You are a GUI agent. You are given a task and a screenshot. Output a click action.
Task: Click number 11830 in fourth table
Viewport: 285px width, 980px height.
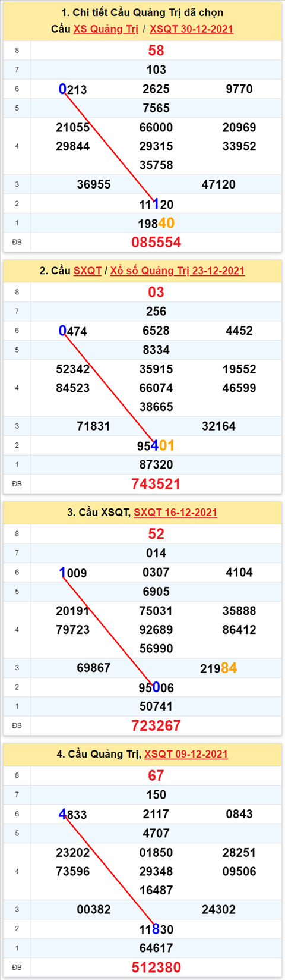tap(156, 929)
